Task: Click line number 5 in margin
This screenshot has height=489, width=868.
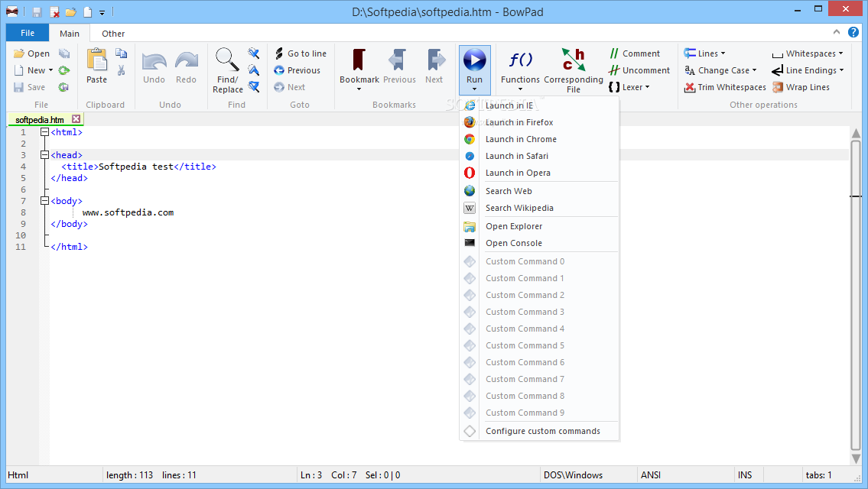Action: [x=23, y=178]
